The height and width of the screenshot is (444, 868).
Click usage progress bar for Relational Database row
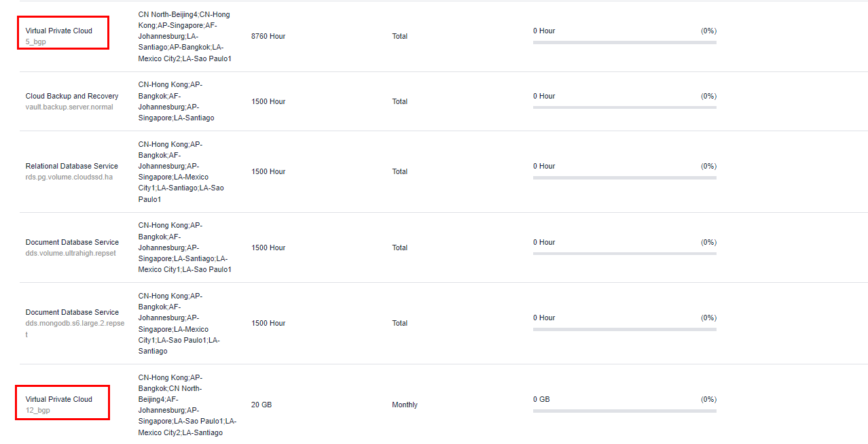(624, 177)
